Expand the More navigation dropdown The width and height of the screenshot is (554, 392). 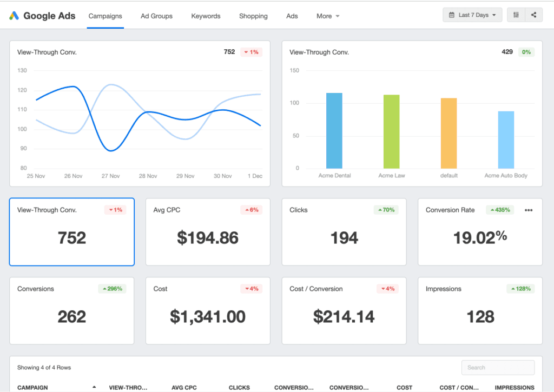[x=327, y=16]
